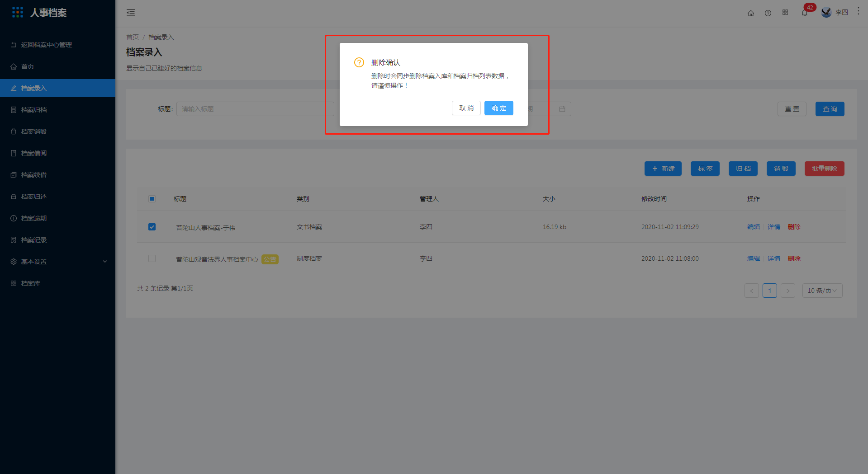Click the 共 2 条记录 第1/1页 text
The height and width of the screenshot is (474, 868).
[165, 288]
